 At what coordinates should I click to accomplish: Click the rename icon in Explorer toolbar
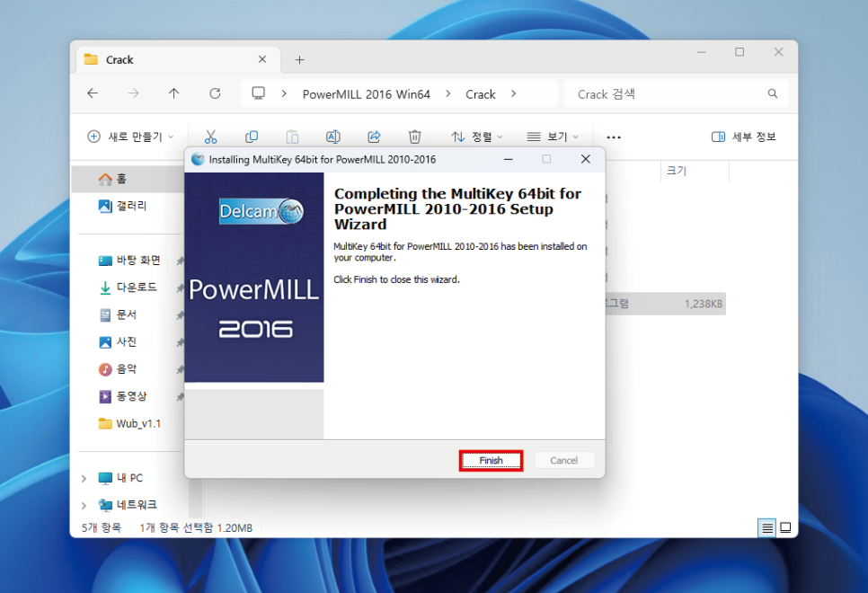click(333, 137)
